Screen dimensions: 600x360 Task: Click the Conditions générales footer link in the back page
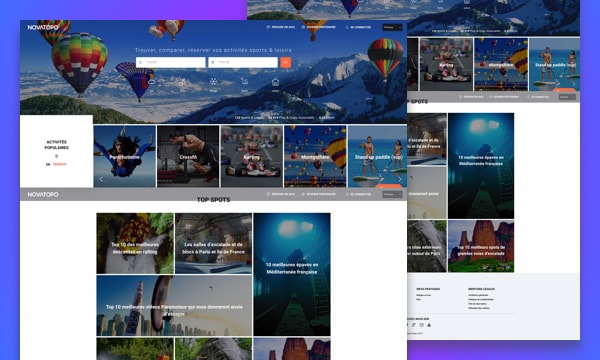pyautogui.click(x=478, y=295)
